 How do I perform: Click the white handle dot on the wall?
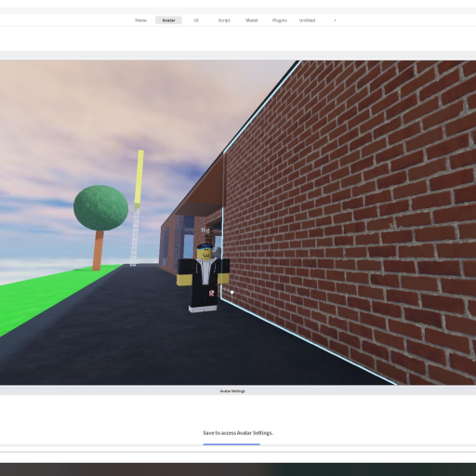tap(231, 292)
